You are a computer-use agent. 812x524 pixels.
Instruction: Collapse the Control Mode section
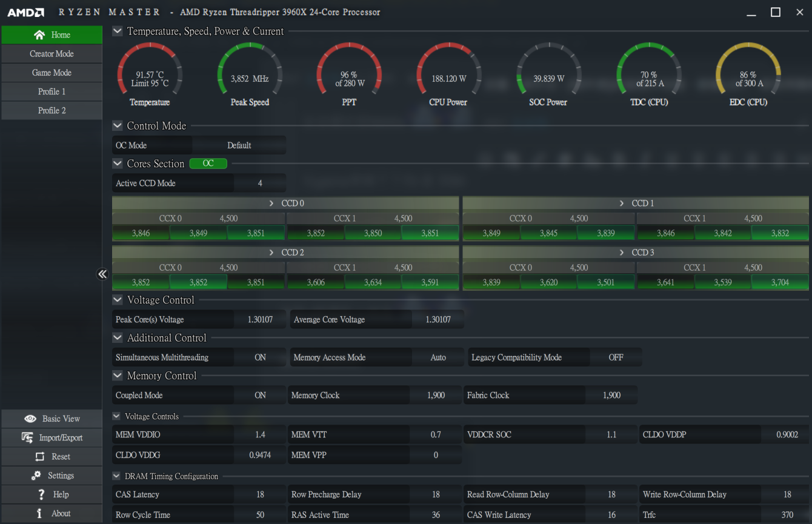(x=118, y=126)
